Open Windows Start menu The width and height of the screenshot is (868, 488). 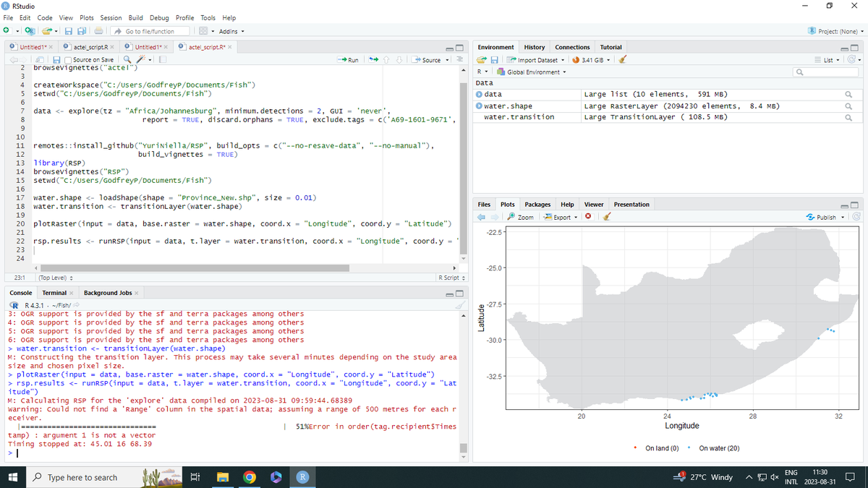pos(12,477)
